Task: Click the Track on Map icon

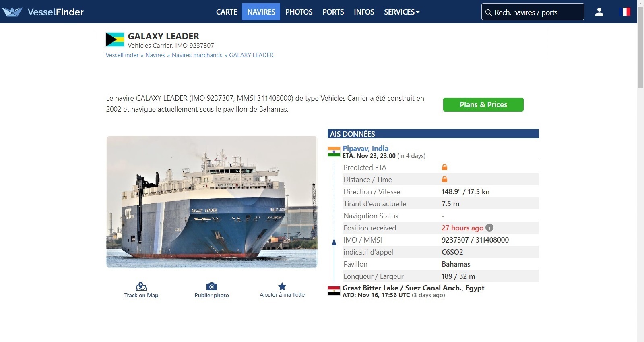Action: click(141, 286)
